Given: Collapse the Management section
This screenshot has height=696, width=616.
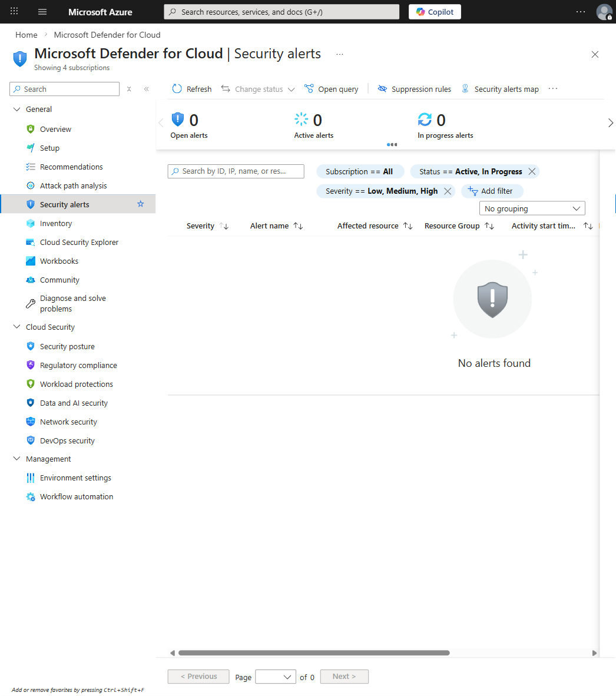Looking at the screenshot, I should coord(17,459).
